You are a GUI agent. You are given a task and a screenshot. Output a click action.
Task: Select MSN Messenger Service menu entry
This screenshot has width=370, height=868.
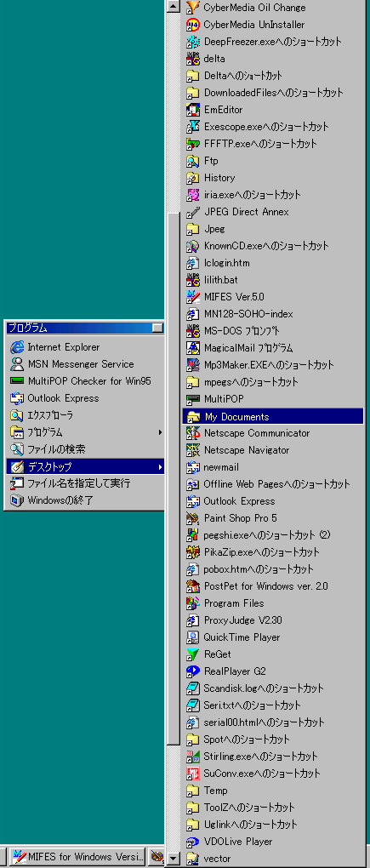point(84,364)
